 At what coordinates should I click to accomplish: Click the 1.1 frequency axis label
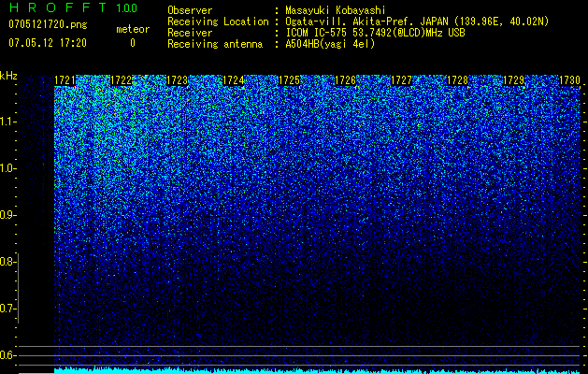pos(7,122)
